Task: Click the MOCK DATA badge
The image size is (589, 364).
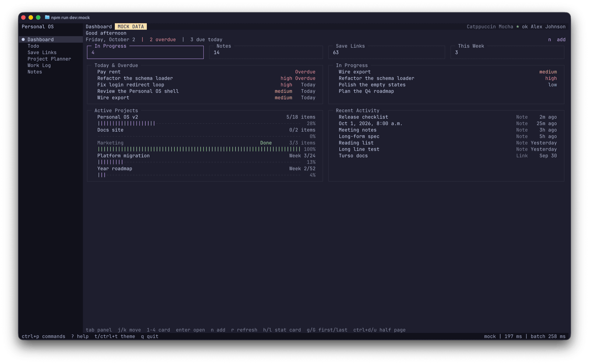Action: pyautogui.click(x=131, y=26)
